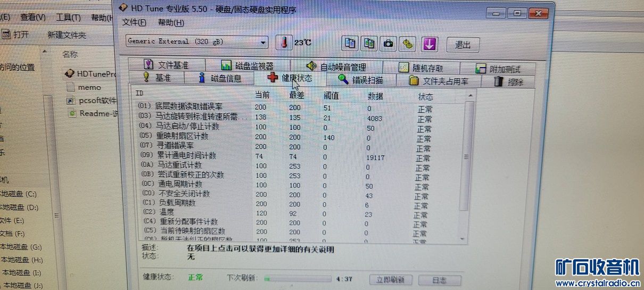Select 本地磁盘 (D:) in Explorer tree
This screenshot has width=644, height=290.
(19, 208)
